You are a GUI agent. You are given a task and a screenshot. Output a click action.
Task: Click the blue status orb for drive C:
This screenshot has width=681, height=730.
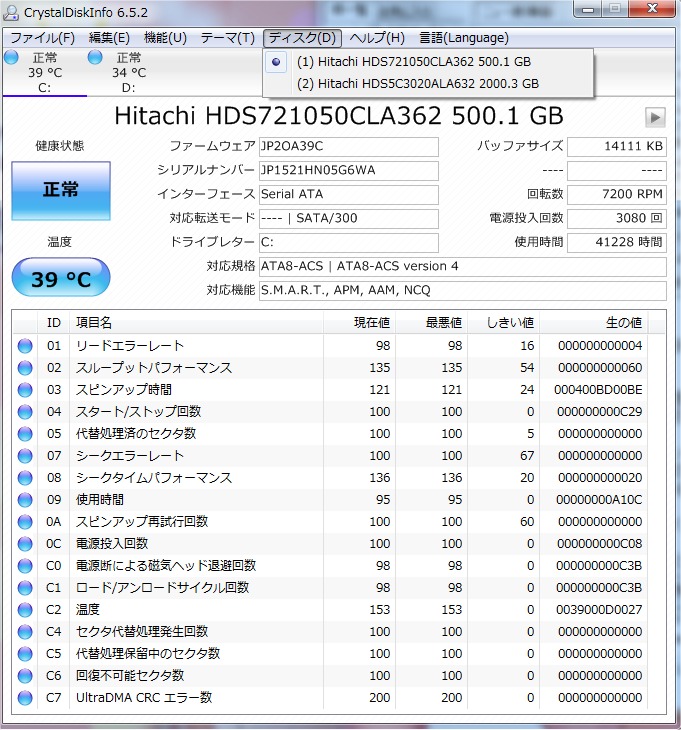[x=11, y=57]
